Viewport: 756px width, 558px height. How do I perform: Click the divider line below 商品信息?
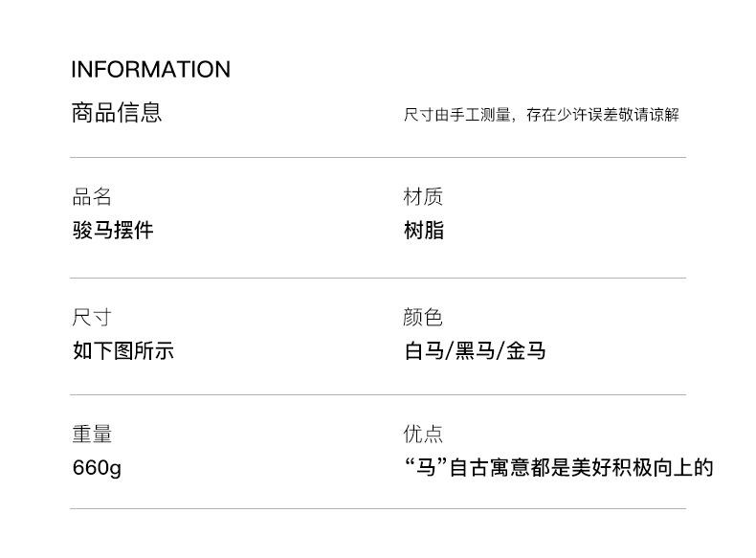[x=378, y=157]
